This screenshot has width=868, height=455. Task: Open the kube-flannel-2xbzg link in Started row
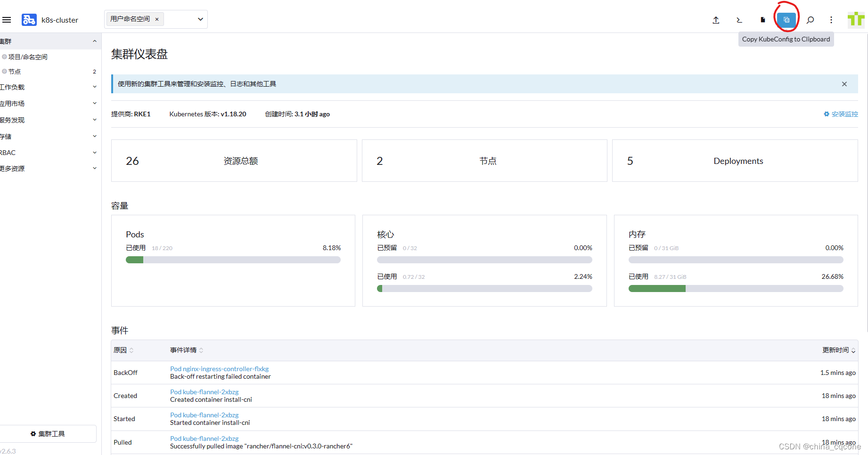(204, 415)
